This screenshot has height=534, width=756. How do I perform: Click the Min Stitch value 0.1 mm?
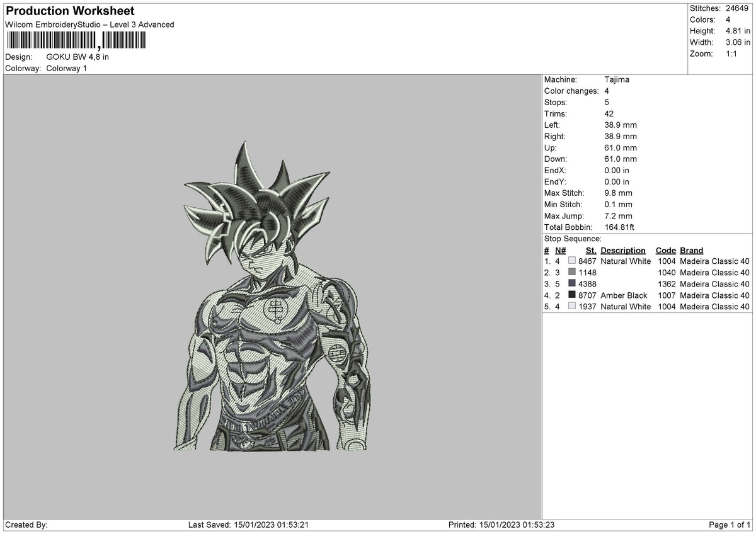tap(618, 204)
